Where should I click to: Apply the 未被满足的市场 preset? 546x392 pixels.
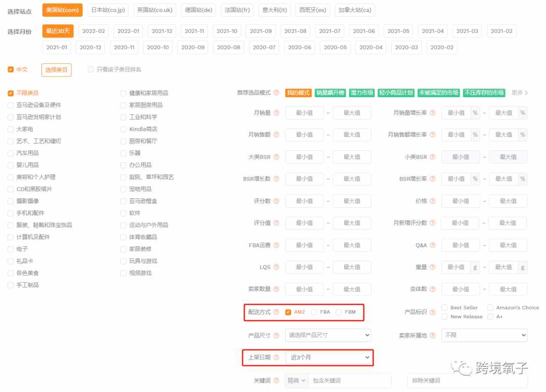(x=438, y=93)
